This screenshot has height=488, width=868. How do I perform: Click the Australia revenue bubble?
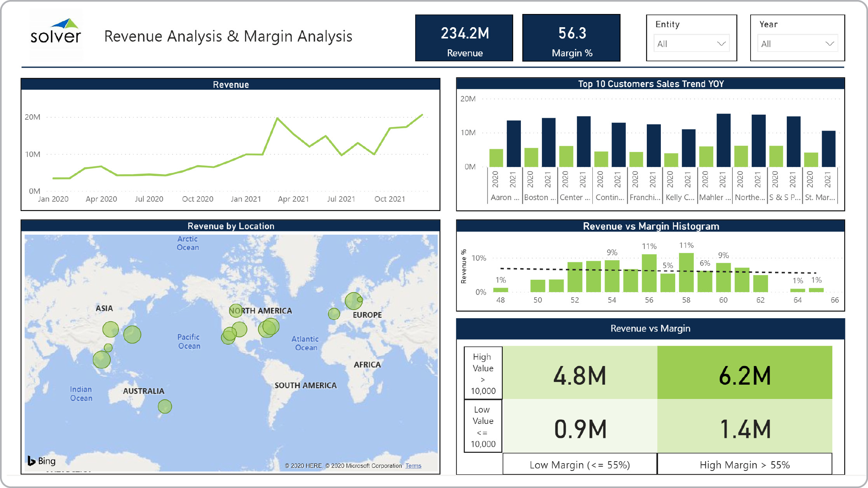(165, 406)
